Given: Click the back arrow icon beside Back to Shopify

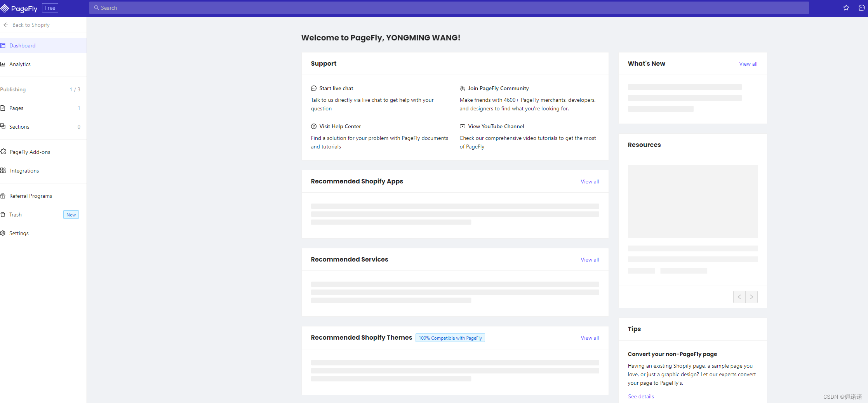Looking at the screenshot, I should pyautogui.click(x=6, y=25).
